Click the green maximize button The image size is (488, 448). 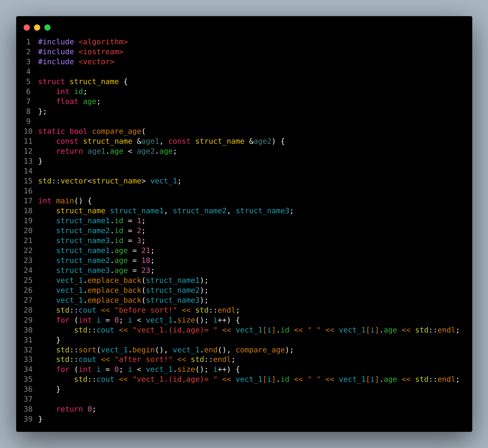point(47,28)
